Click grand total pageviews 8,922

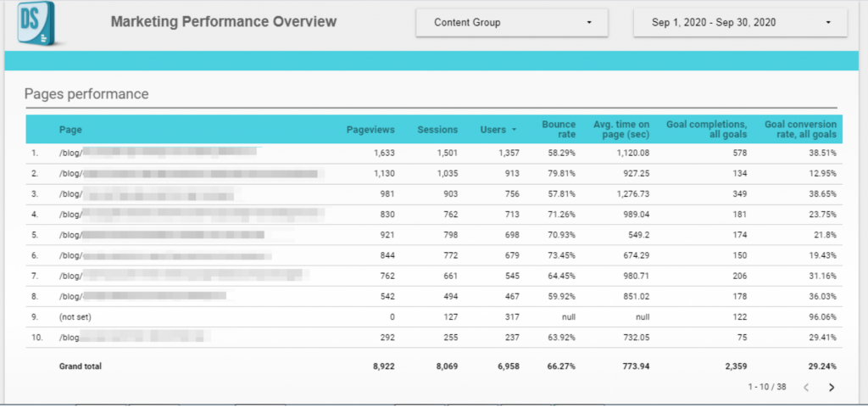[x=383, y=366]
